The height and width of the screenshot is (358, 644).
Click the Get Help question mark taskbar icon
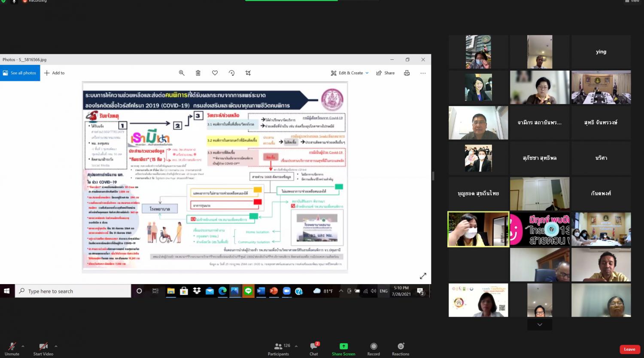[x=299, y=291]
